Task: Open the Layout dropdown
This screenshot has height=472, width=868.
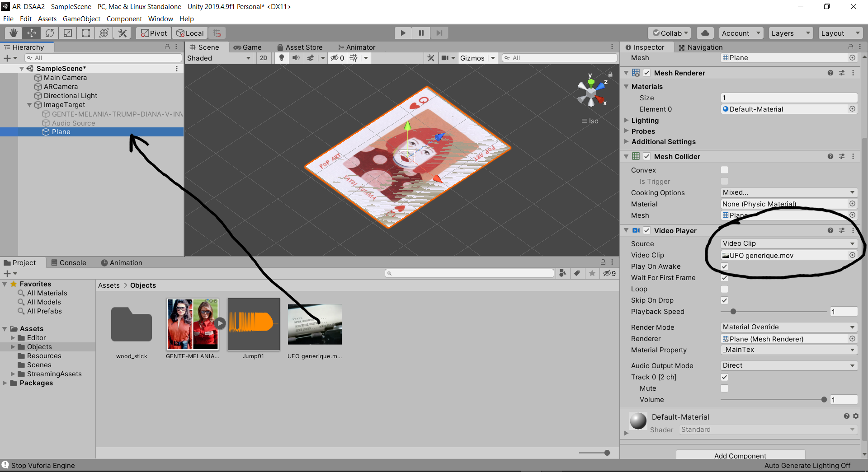Action: point(840,33)
